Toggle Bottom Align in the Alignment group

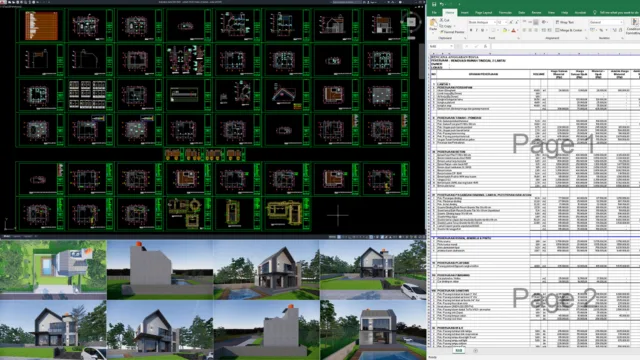click(x=536, y=22)
